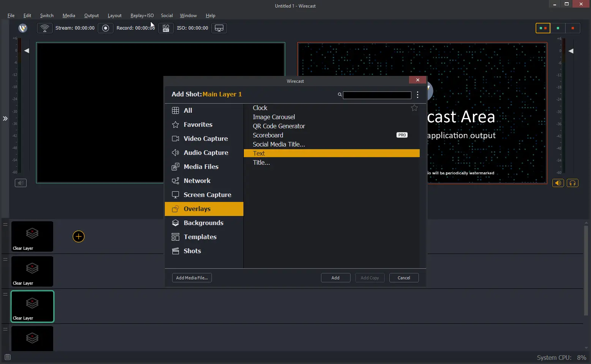Screen dimensions: 591x364
Task: Select the Screen Capture category
Action: [204, 195]
